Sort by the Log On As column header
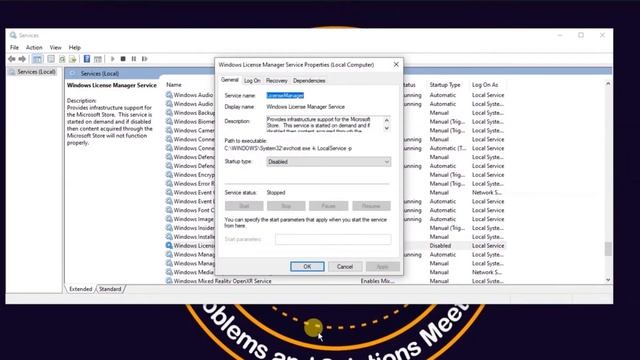This screenshot has height=360, width=640. [485, 85]
